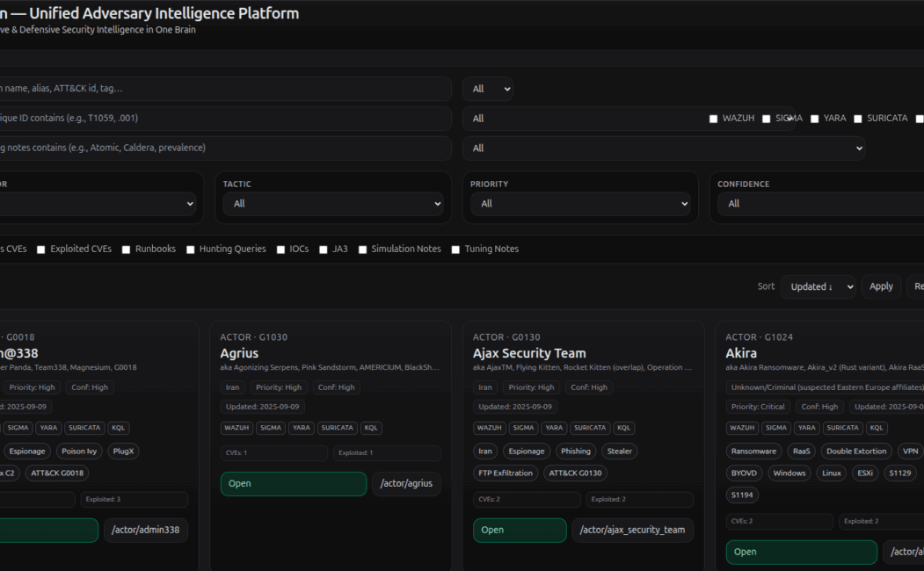Click the S1194 tag
Screen dimensions: 924x571
coord(742,495)
